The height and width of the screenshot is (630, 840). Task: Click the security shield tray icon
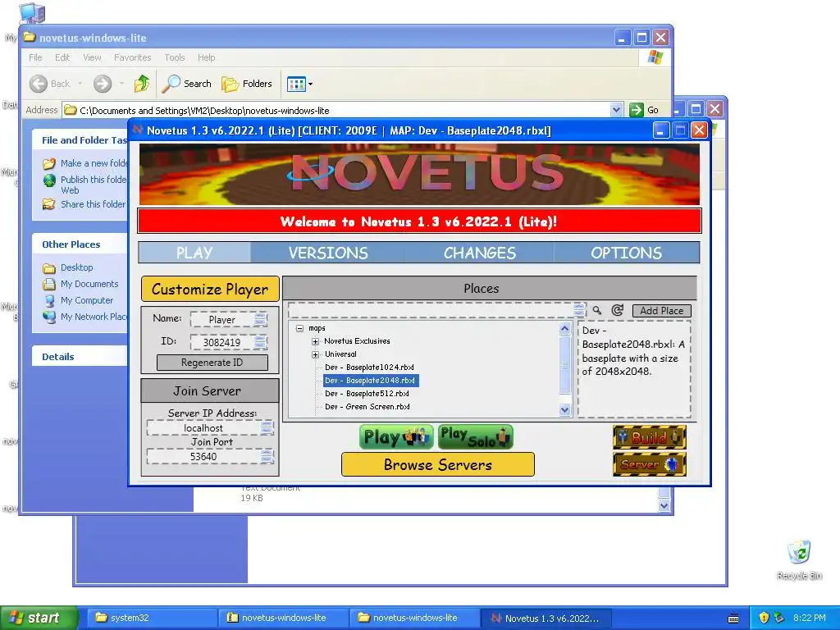(764, 618)
